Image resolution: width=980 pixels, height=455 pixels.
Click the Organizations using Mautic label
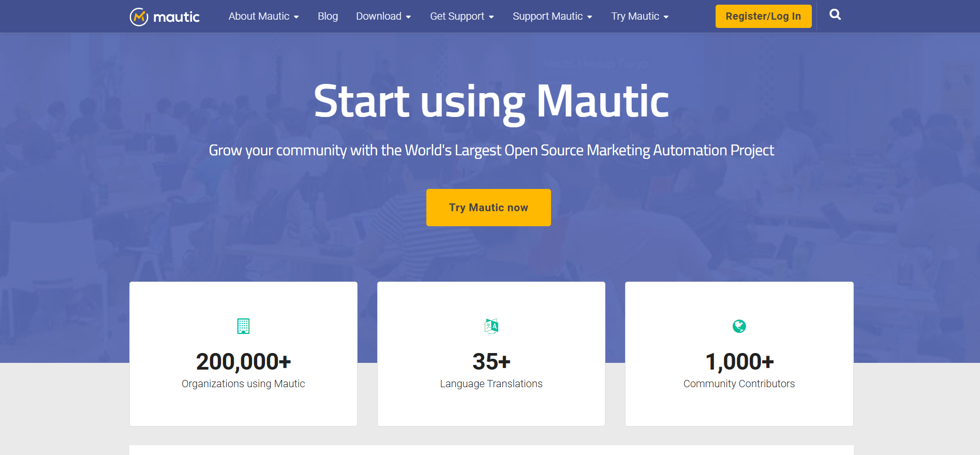click(243, 384)
